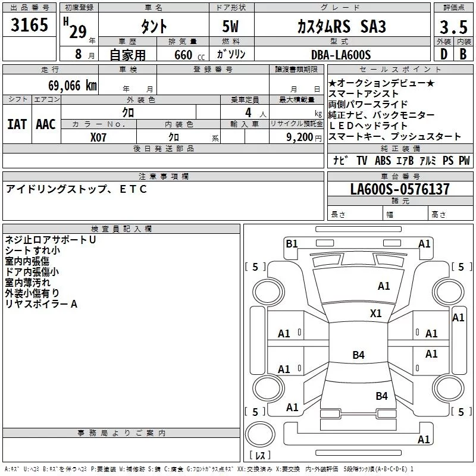Click the 後日発送部品 header

(163, 148)
